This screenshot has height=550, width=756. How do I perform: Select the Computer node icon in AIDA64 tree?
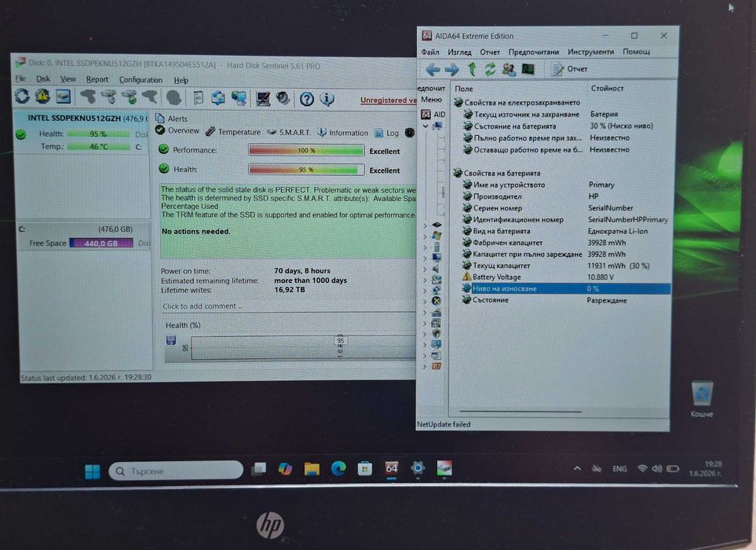(x=438, y=126)
